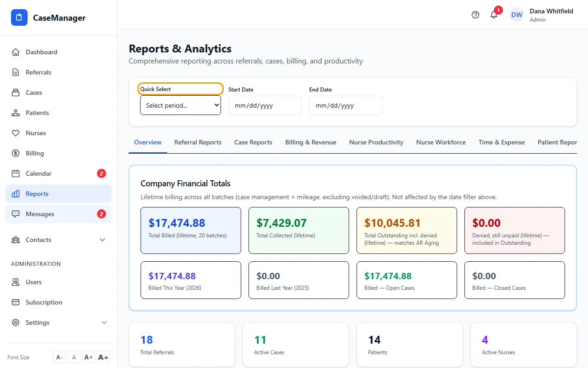Click the Users icon under Administration

click(x=16, y=282)
